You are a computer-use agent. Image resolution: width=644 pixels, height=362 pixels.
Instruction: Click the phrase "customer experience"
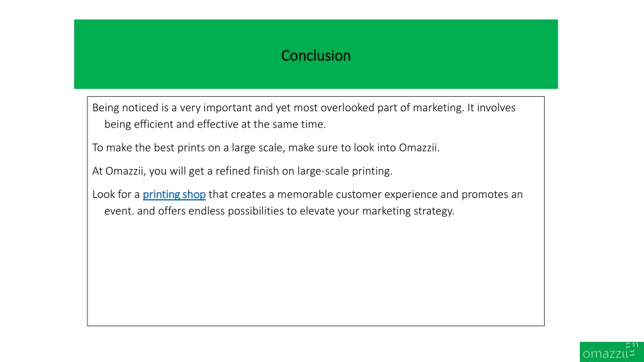tap(387, 195)
